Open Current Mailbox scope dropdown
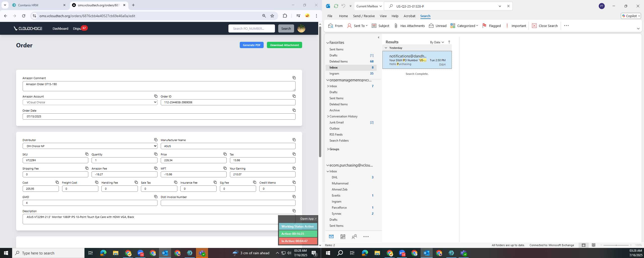Viewport: 644px width, 258px height. tap(369, 6)
